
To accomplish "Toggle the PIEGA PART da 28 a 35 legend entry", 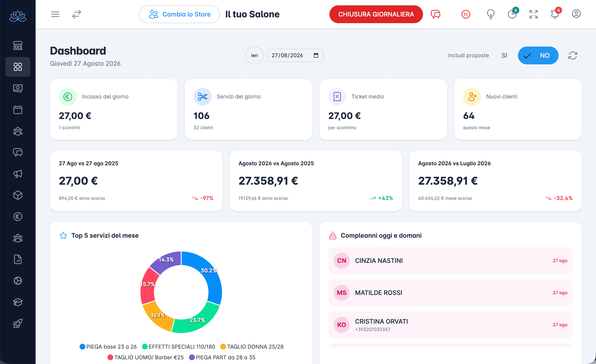I will click(x=222, y=357).
